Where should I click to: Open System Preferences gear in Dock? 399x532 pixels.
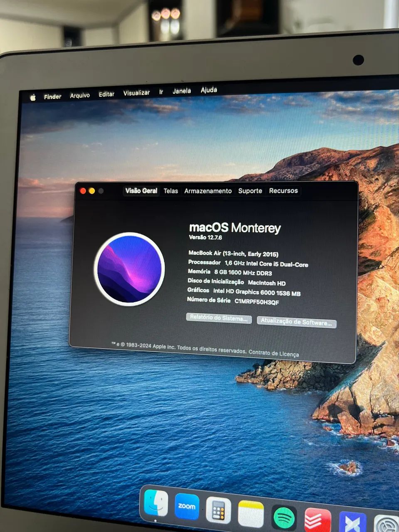pos(387,524)
